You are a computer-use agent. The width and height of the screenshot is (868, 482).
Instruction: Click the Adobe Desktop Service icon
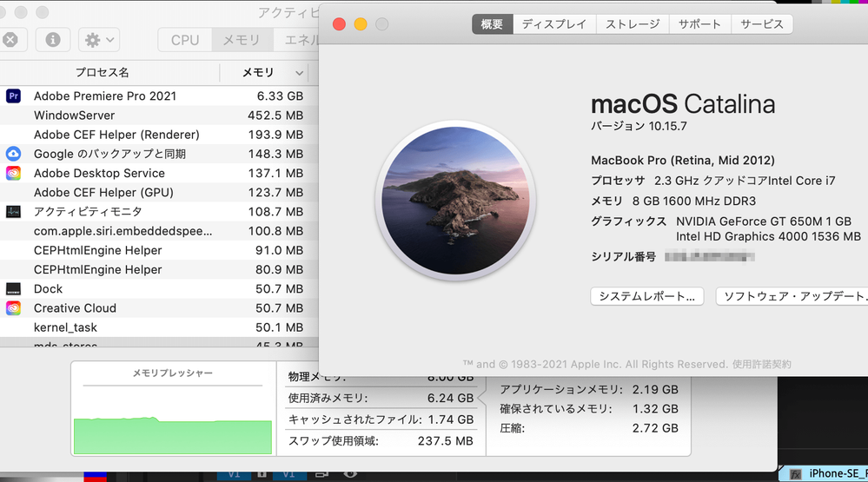point(13,173)
